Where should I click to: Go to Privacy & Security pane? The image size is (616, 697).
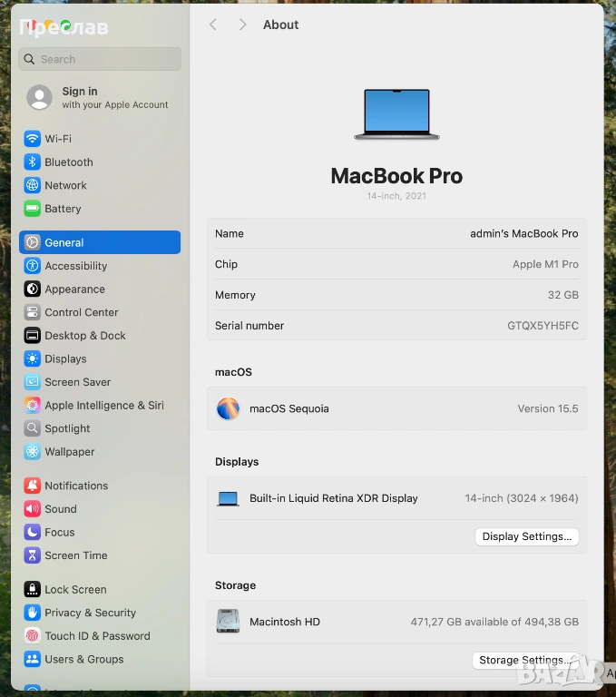[91, 614]
